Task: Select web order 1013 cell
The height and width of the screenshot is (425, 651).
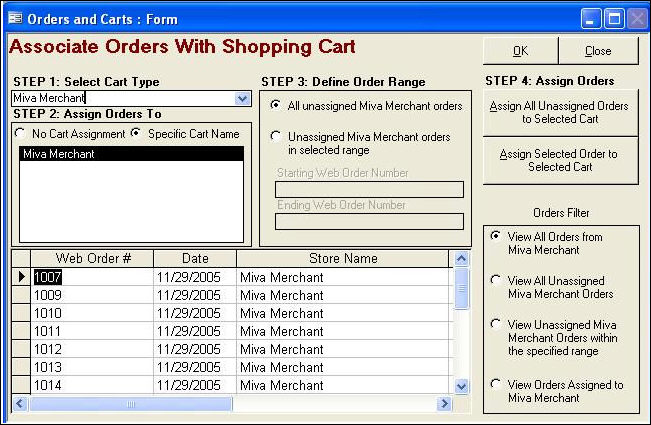Action: point(92,367)
